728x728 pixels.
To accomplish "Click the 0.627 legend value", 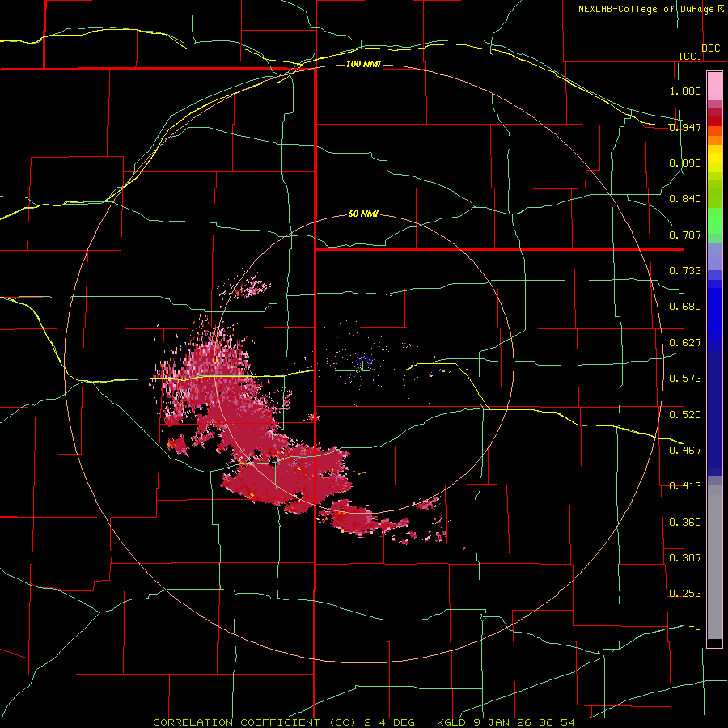I will point(685,343).
